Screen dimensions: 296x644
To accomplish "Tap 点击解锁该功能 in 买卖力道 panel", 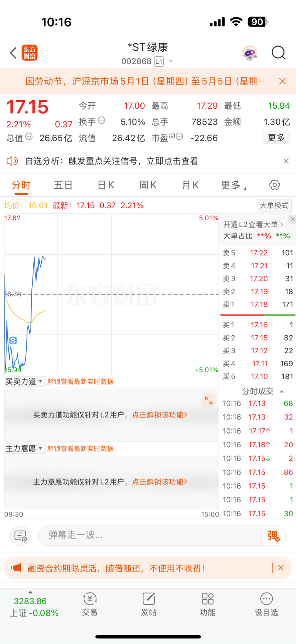I will (x=160, y=415).
